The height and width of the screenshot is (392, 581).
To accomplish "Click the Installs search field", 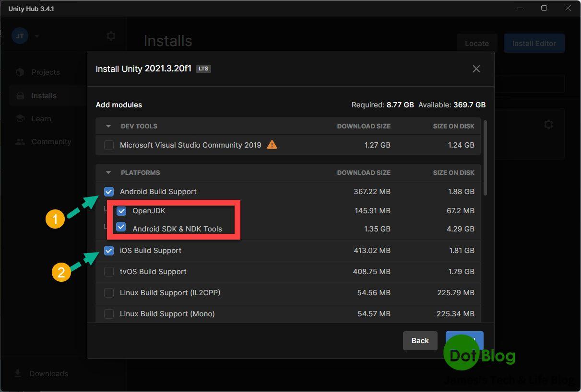I will [529, 83].
